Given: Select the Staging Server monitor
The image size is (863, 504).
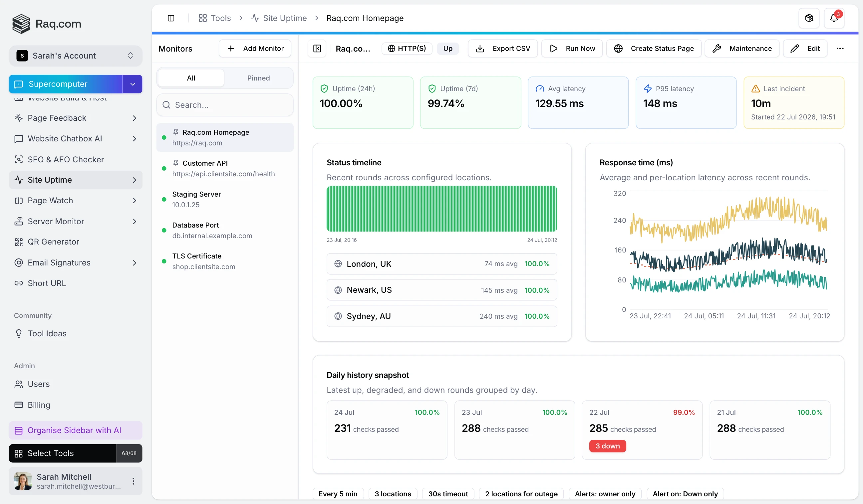Looking at the screenshot, I should [x=225, y=200].
